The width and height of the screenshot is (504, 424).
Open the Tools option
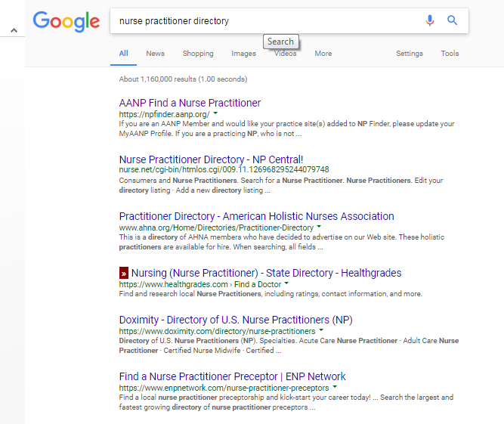(x=450, y=54)
